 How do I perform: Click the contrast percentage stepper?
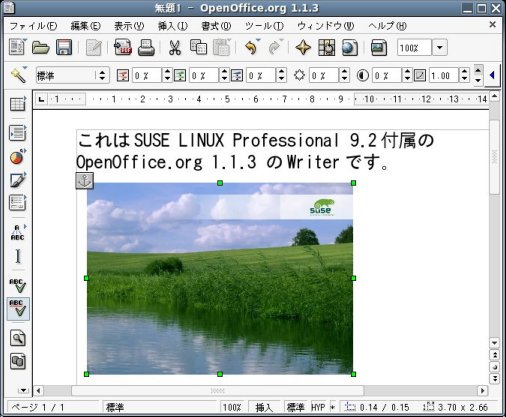pyautogui.click(x=407, y=75)
